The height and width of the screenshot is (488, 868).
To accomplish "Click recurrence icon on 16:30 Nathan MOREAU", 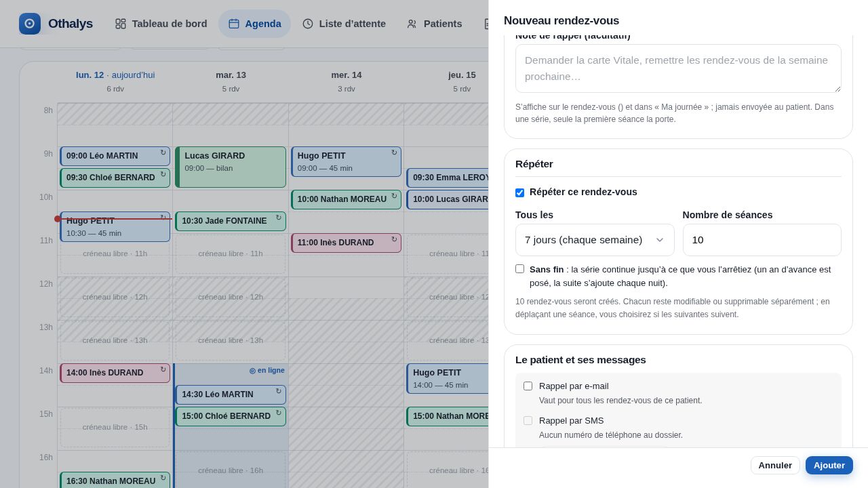I will [x=163, y=479].
